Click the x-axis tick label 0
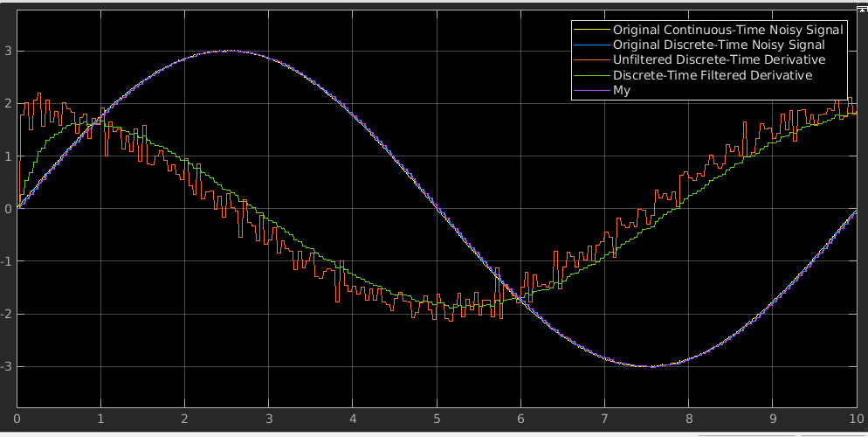The height and width of the screenshot is (437, 868). click(x=17, y=419)
